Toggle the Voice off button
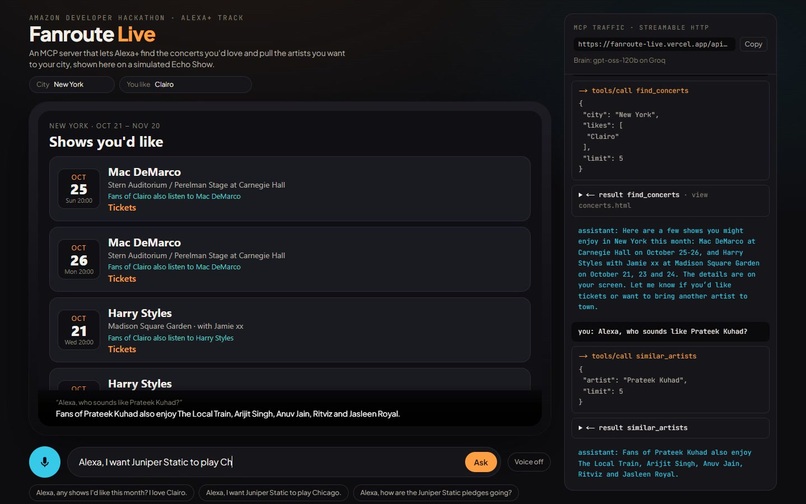 (x=528, y=462)
